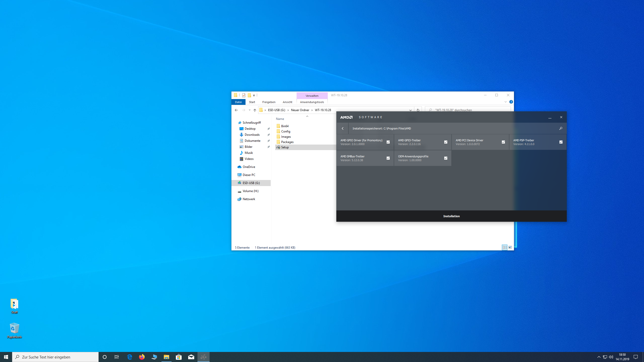This screenshot has width=644, height=362.
Task: Open the Explorer help question mark icon
Action: pyautogui.click(x=511, y=102)
